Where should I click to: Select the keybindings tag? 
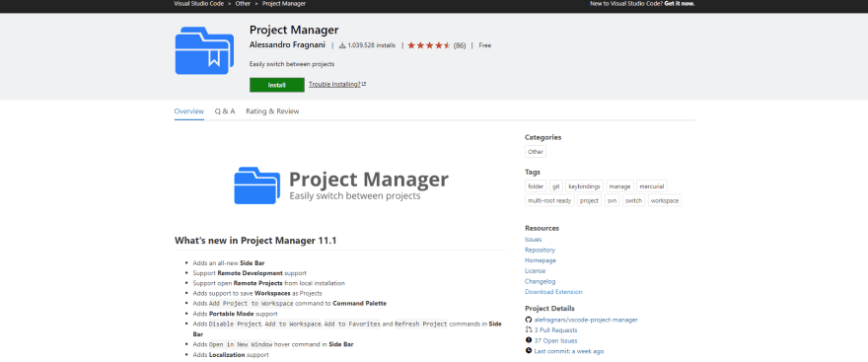point(584,186)
